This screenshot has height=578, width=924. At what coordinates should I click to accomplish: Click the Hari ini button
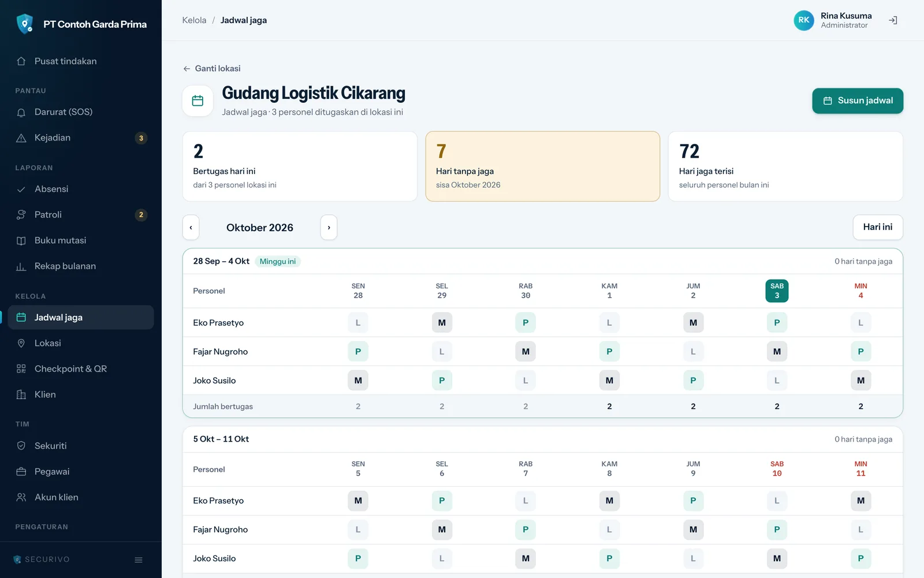[x=878, y=227]
